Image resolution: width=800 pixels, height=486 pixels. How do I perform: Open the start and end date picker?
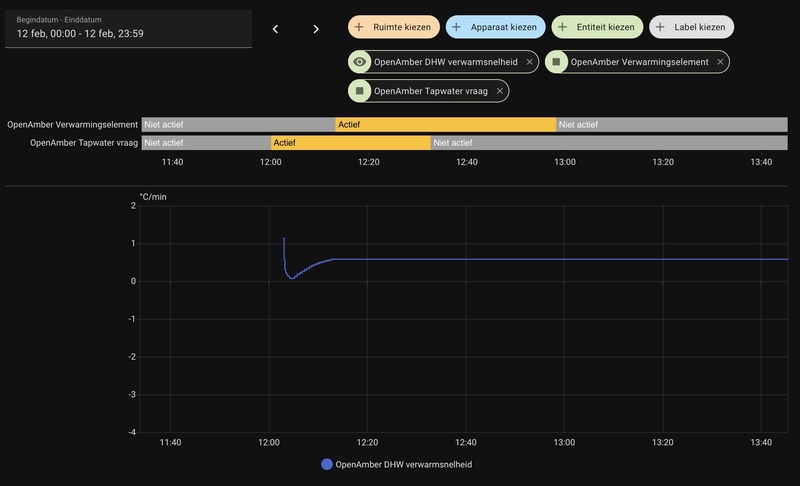(129, 29)
